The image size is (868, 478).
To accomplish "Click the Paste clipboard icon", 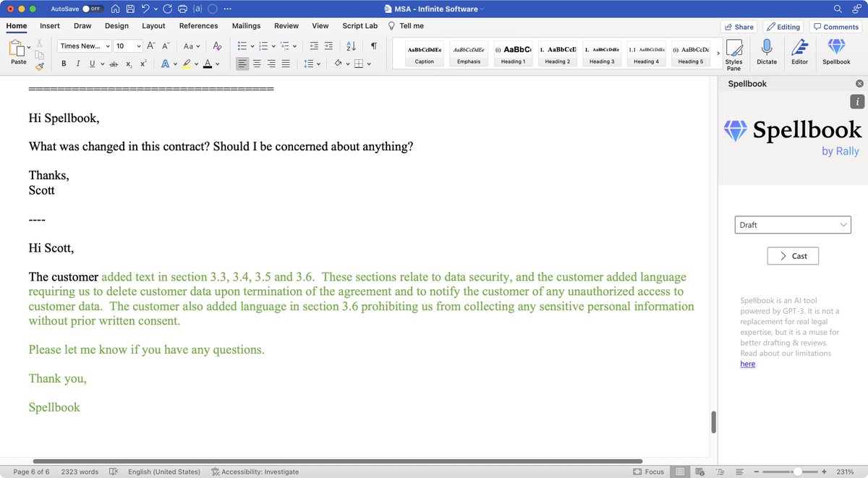I will tap(17, 49).
